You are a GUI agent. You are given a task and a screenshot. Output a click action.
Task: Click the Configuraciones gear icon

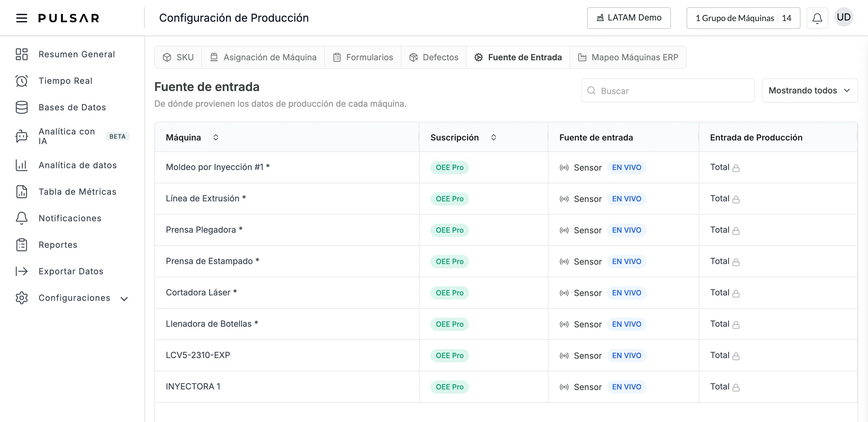(22, 298)
